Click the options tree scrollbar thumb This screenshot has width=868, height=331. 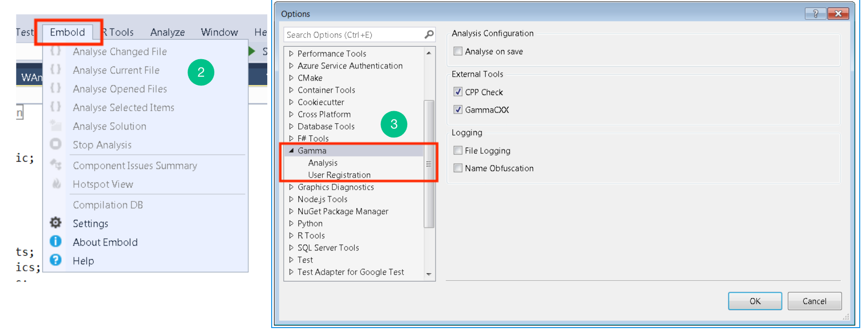429,164
